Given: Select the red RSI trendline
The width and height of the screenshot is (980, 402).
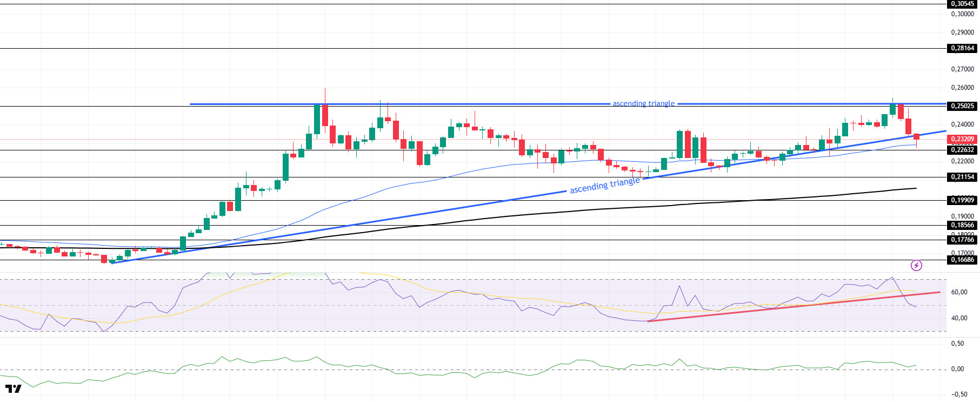Looking at the screenshot, I should click(794, 307).
